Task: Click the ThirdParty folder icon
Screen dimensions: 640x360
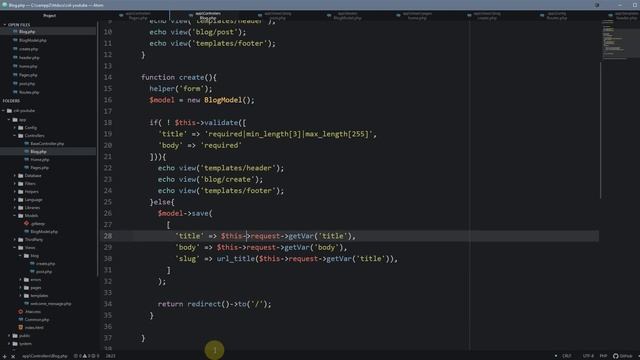Action: coord(21,240)
